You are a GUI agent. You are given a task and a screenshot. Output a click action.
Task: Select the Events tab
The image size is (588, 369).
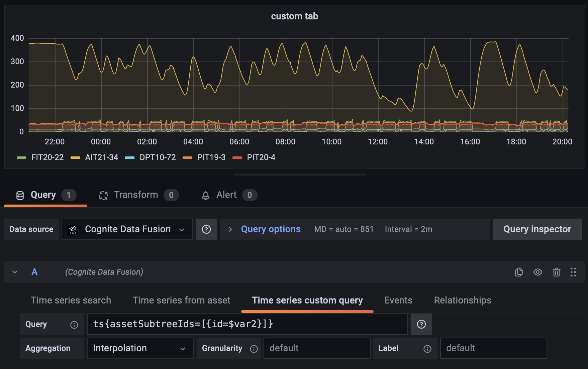[398, 300]
